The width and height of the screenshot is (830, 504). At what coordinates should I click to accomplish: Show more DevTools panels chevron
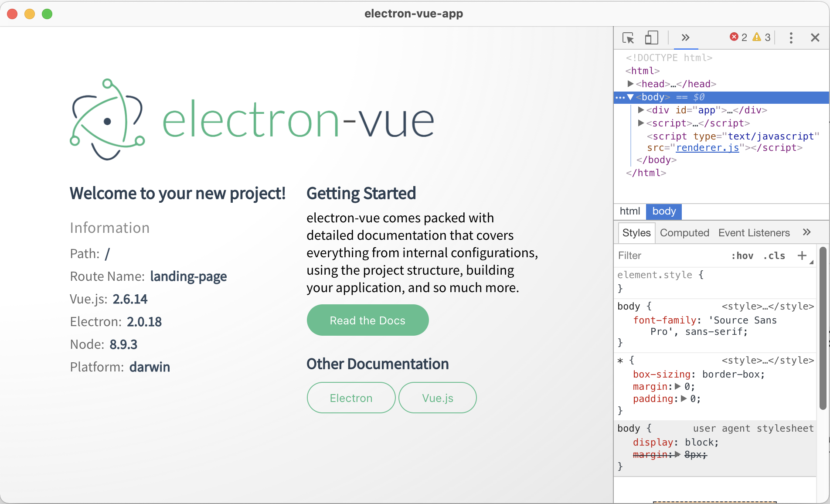[686, 38]
